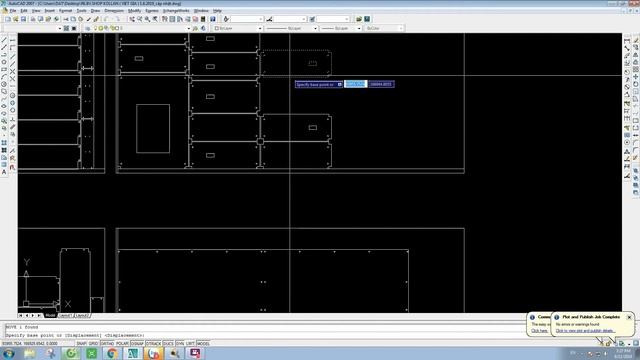This screenshot has height=360, width=640.
Task: Toggle OSNAP object snap
Action: [138, 344]
